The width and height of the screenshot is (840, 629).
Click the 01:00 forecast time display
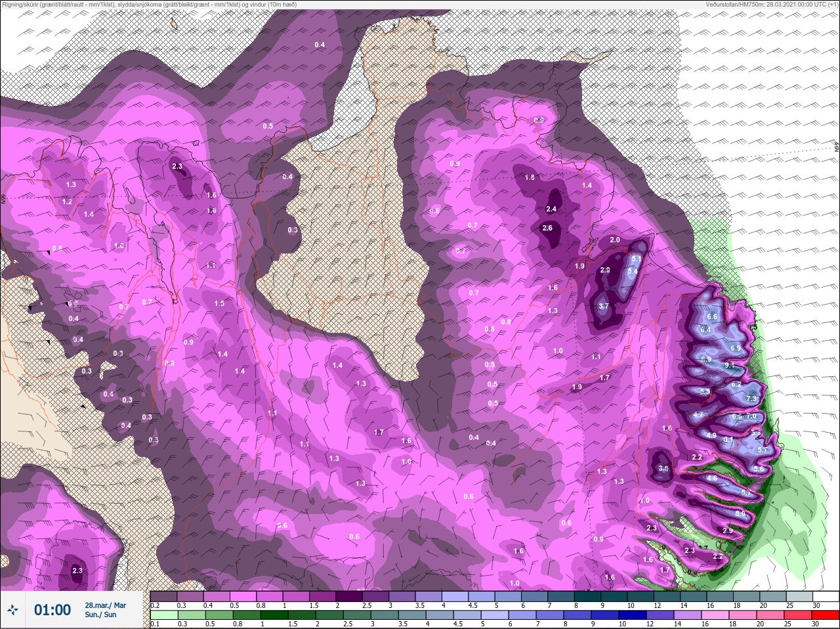52,610
